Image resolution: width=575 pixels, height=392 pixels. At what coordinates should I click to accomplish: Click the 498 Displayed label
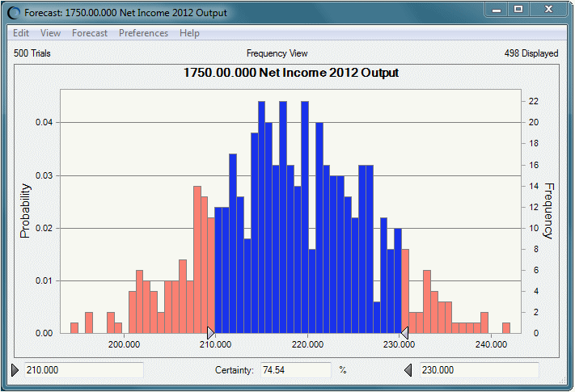pyautogui.click(x=531, y=53)
